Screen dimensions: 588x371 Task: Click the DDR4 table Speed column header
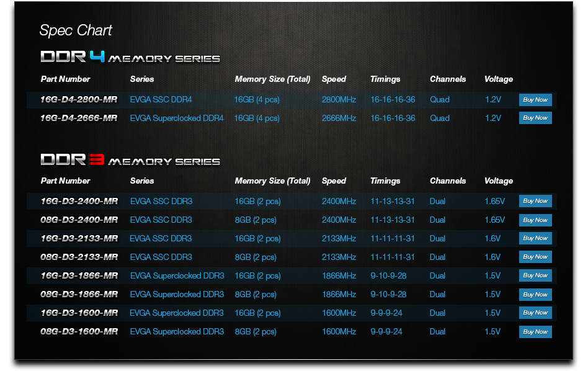point(334,79)
